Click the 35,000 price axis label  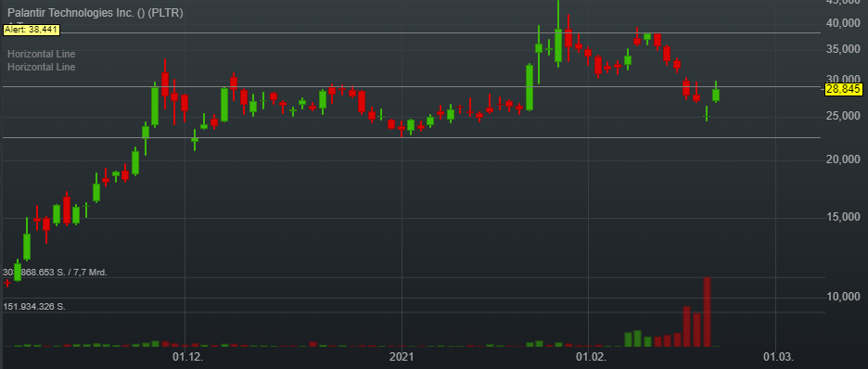pos(844,50)
